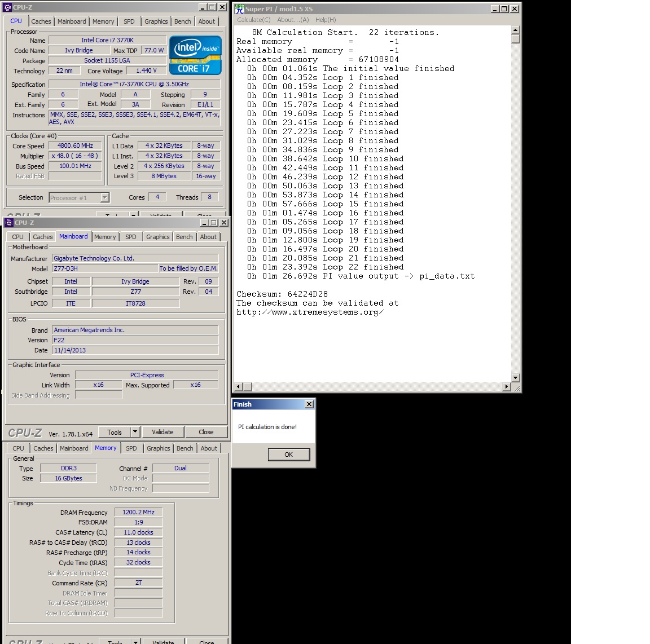Open Bench tab in top CPU-Z window

[x=183, y=21]
